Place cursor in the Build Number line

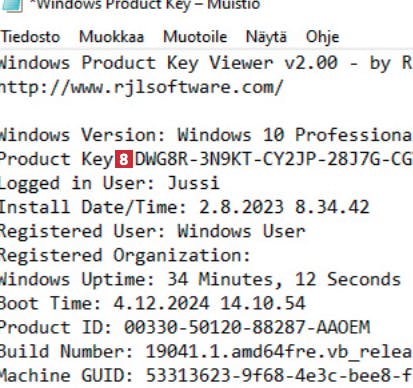point(206,351)
